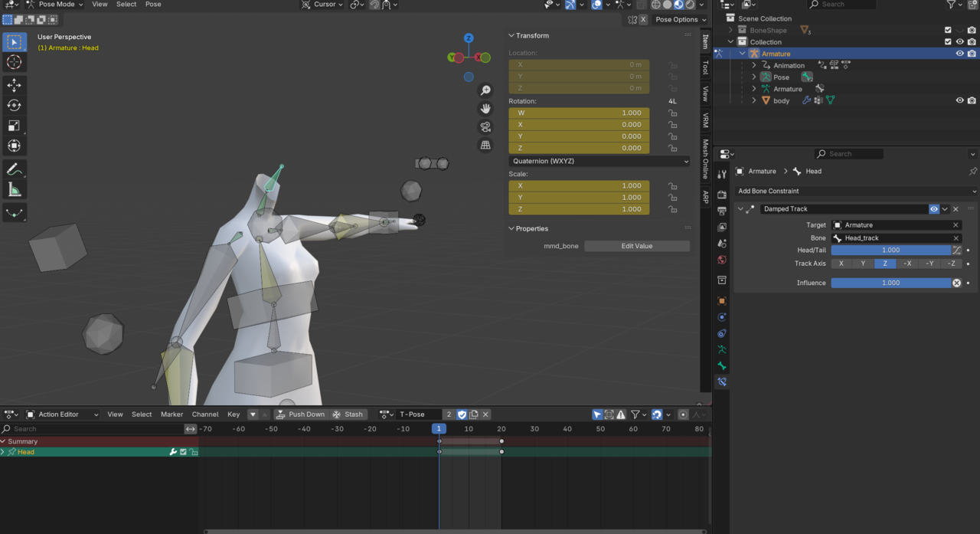
Task: Switch perspective/orthographic with the grid icon
Action: pyautogui.click(x=485, y=146)
